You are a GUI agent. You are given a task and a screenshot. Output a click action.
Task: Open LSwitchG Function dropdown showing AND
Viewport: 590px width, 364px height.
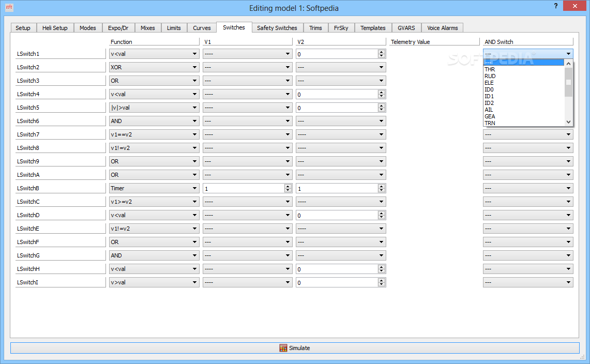154,255
